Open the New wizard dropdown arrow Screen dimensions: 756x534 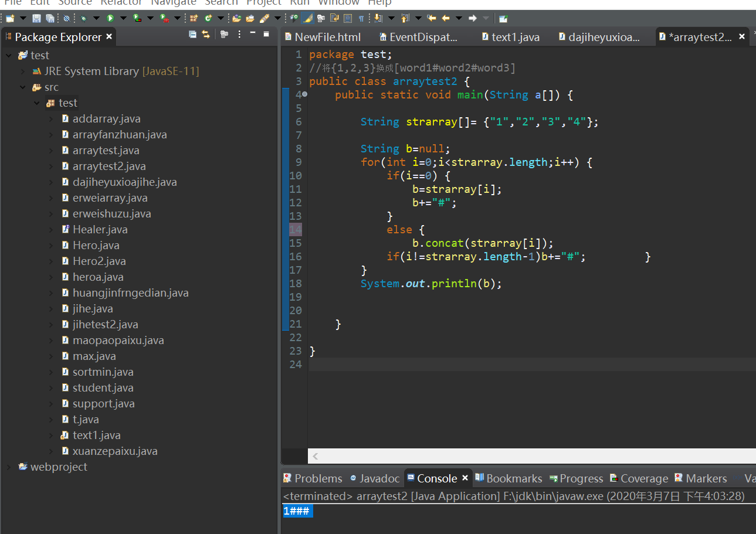23,18
